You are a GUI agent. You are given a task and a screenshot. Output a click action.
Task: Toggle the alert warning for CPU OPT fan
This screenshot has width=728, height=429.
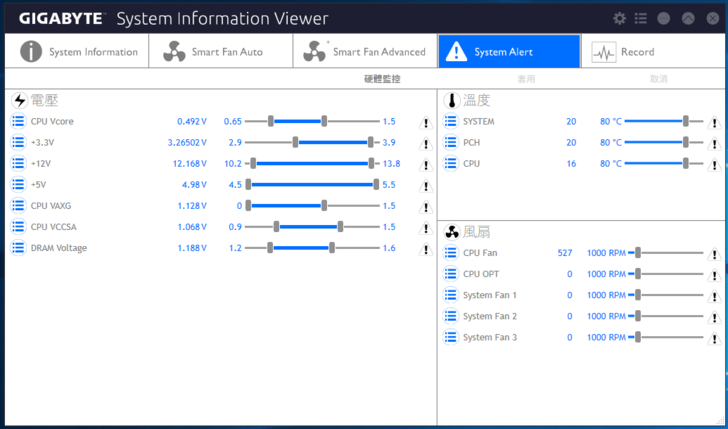714,275
